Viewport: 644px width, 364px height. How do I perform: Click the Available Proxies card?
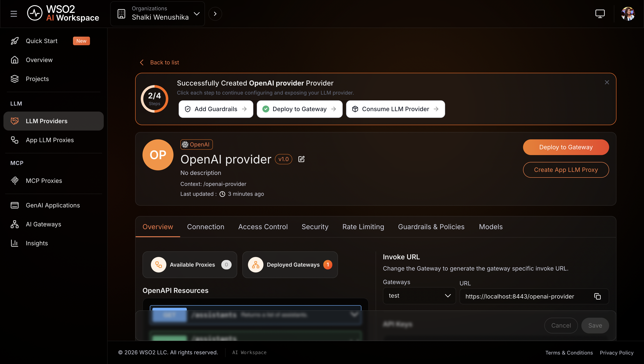coord(190,265)
